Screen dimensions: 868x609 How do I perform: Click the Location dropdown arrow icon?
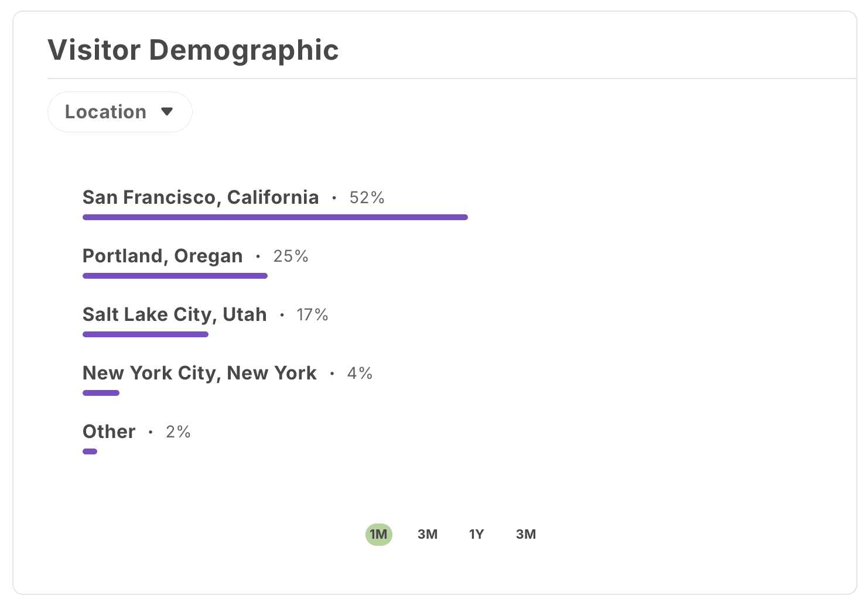tap(167, 112)
